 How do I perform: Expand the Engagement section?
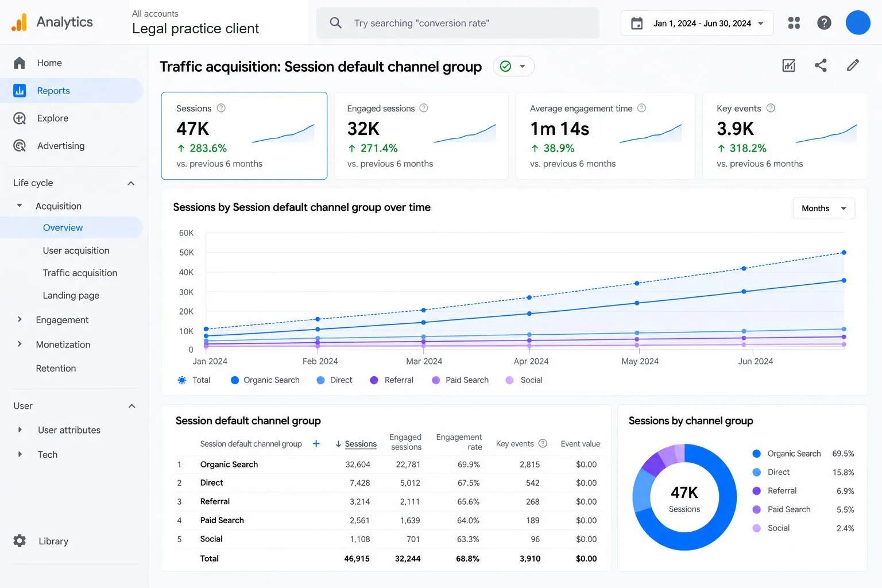[x=20, y=319]
